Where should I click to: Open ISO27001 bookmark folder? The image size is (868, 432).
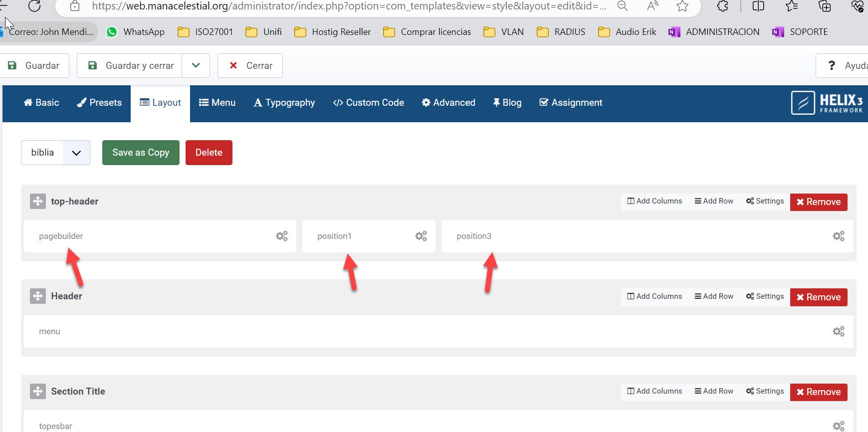tap(206, 32)
